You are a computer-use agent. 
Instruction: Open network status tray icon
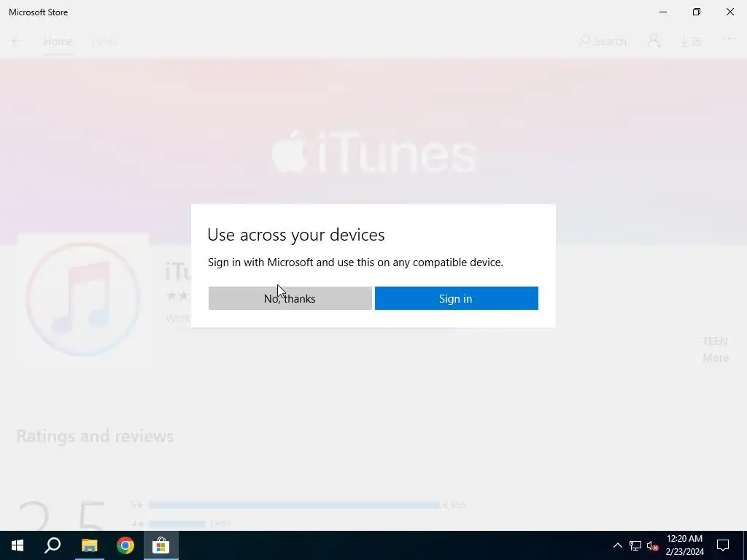[x=635, y=545]
